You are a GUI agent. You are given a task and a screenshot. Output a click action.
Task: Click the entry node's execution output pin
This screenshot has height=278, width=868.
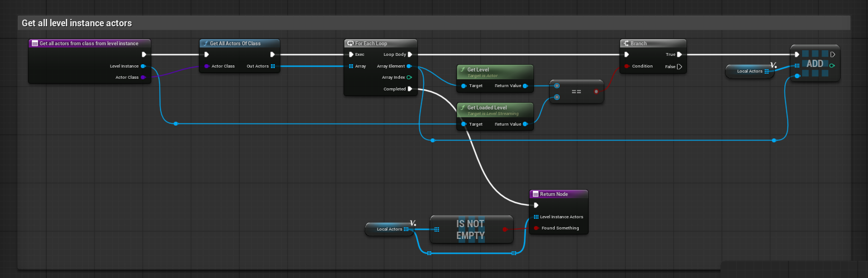(x=144, y=55)
